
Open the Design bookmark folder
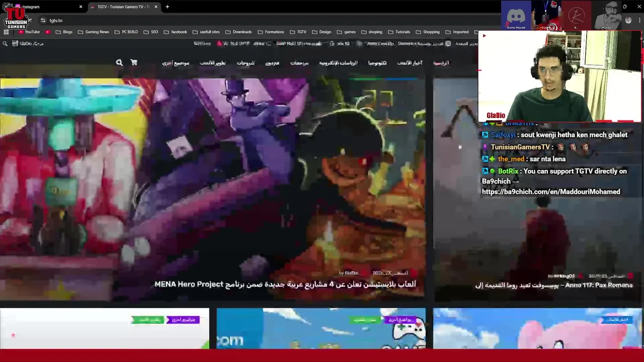coord(321,32)
